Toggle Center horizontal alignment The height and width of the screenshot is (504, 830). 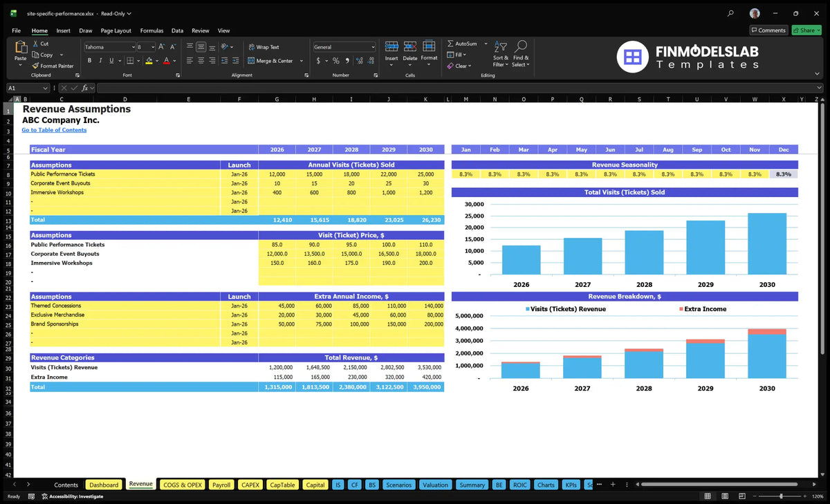[x=201, y=61]
